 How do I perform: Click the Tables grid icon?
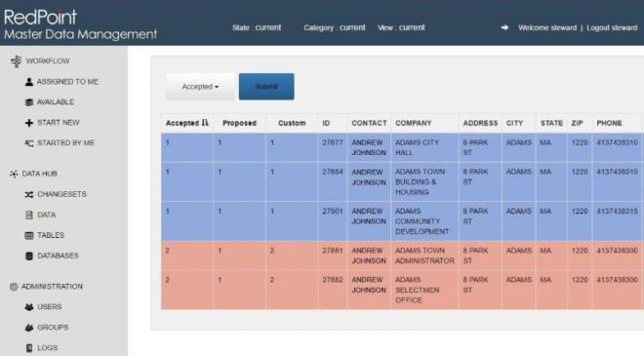[28, 235]
